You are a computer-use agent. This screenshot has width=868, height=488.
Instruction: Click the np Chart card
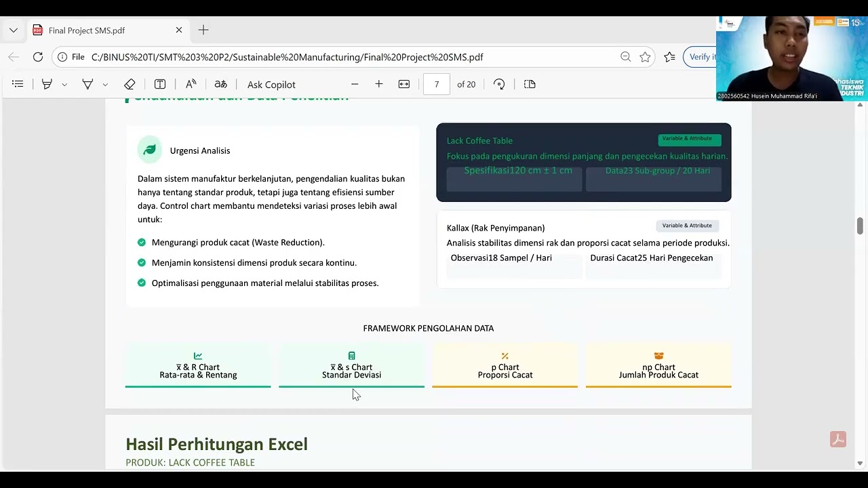point(658,366)
